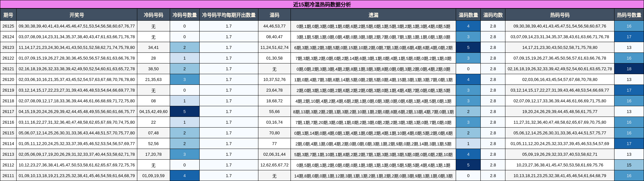644x181 pixels.
Task: Click warm count 5 in row 26123
Action: coord(468,48)
